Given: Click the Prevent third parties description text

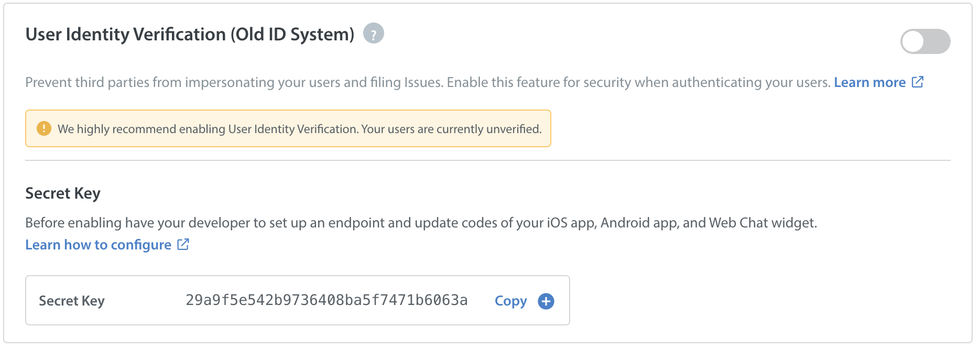Looking at the screenshot, I should coord(428,82).
